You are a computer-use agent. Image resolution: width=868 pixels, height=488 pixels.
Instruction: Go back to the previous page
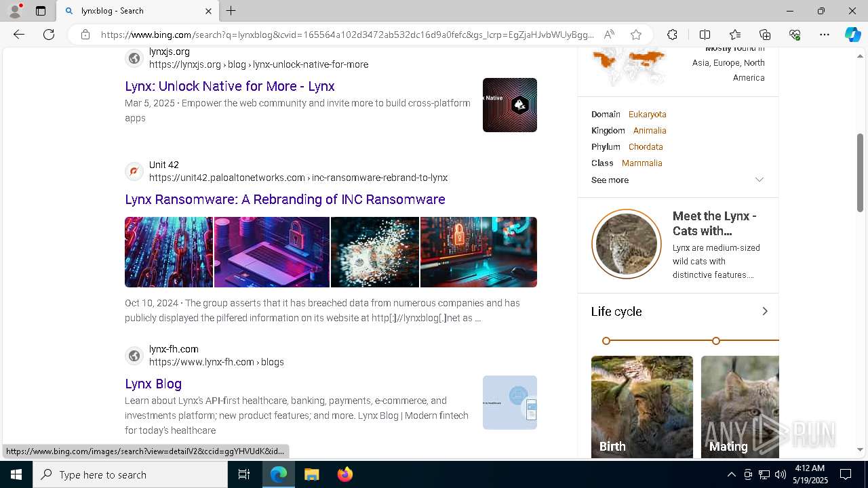click(x=19, y=35)
